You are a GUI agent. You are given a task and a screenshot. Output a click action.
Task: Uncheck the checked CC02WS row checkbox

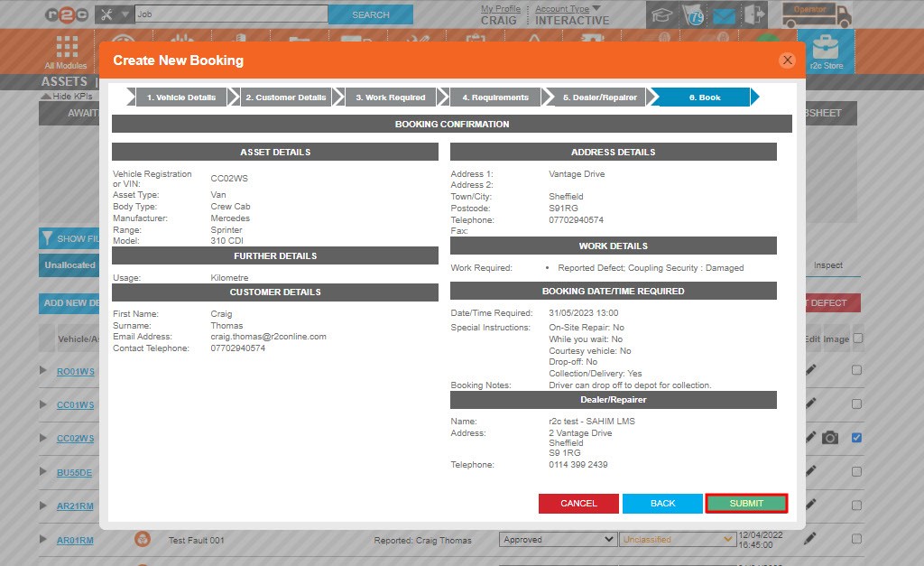(x=856, y=438)
